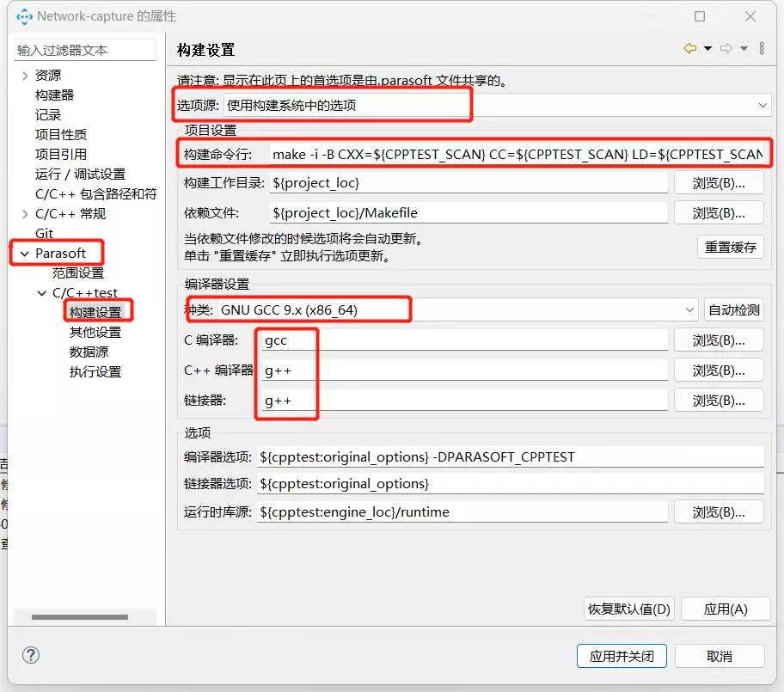
Task: Click the 重置缓存 button
Action: [x=731, y=247]
